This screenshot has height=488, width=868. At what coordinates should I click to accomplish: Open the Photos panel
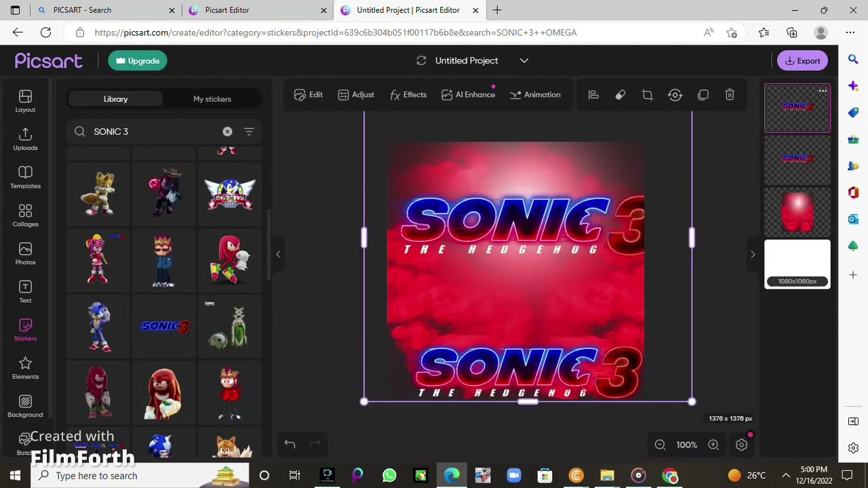pos(25,254)
